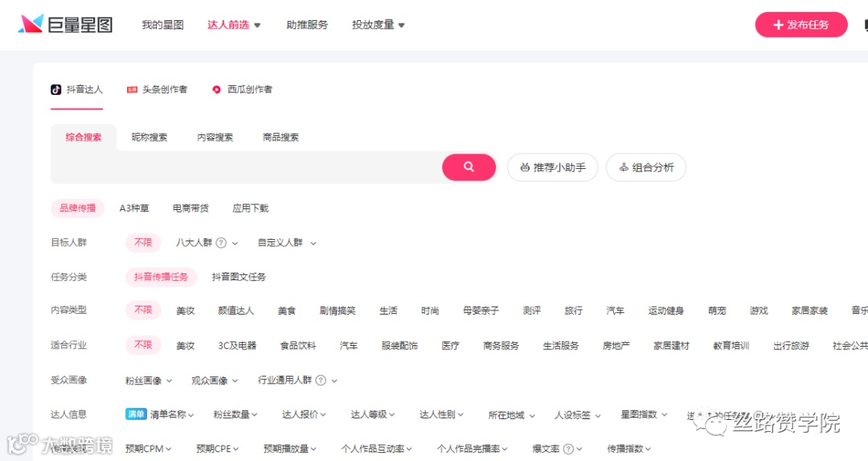The height and width of the screenshot is (461, 868).
Task: Expand the 行业通用人群 dropdown
Action: click(297, 381)
